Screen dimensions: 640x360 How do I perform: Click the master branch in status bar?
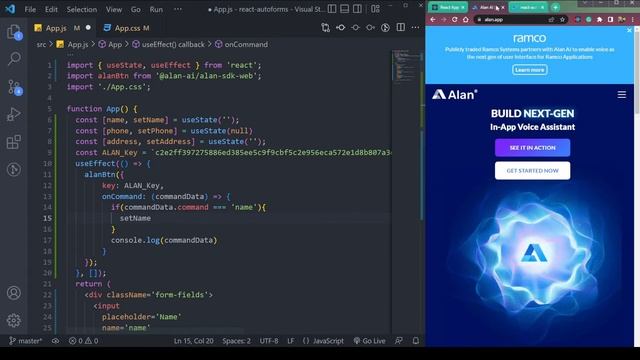point(25,341)
